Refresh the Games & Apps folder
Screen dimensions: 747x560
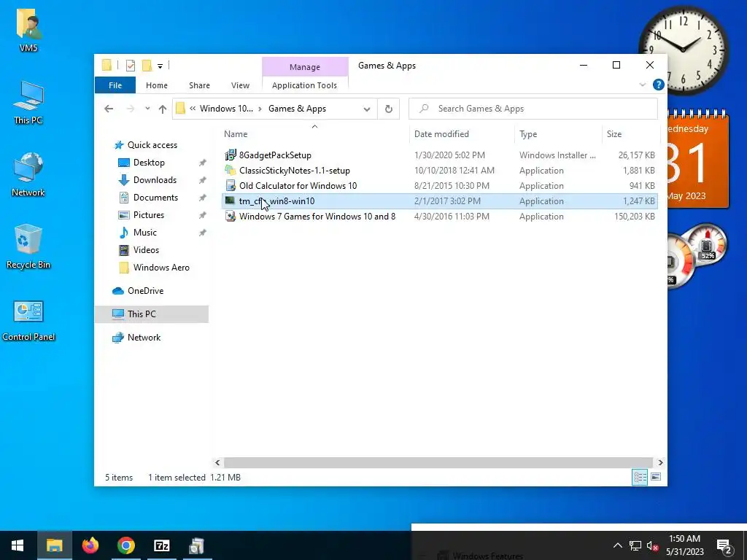[388, 109]
